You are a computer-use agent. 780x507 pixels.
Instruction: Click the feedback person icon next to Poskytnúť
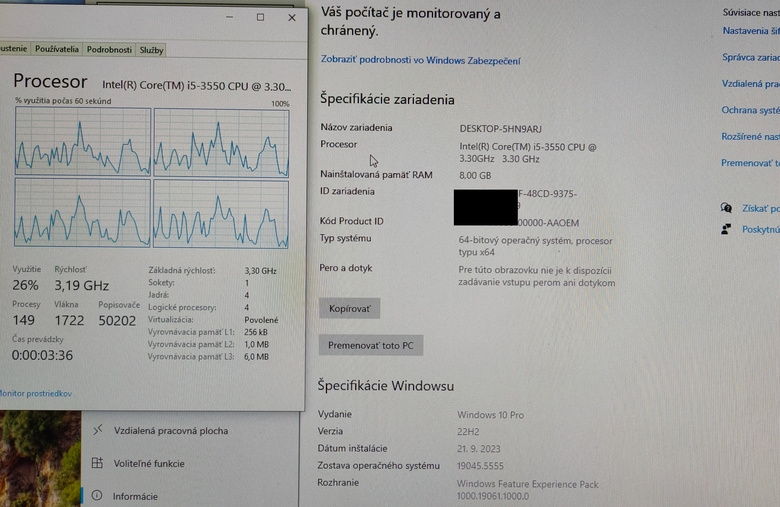pos(726,229)
